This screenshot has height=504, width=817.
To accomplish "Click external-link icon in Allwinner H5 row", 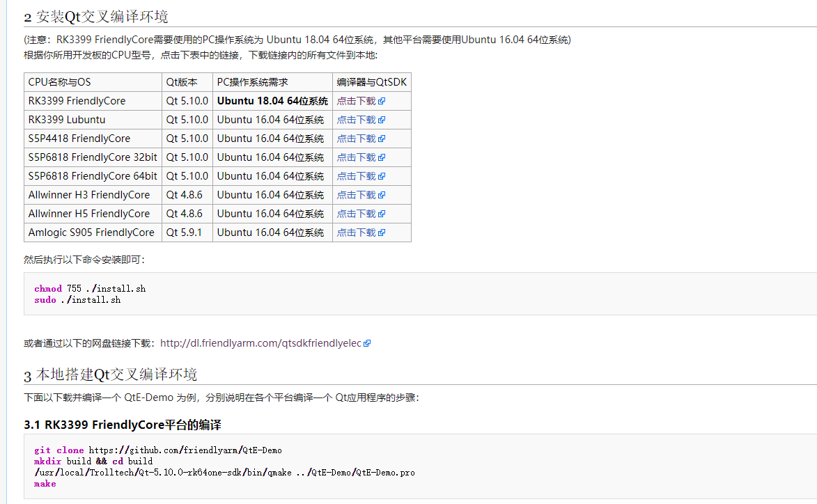I will 382,214.
